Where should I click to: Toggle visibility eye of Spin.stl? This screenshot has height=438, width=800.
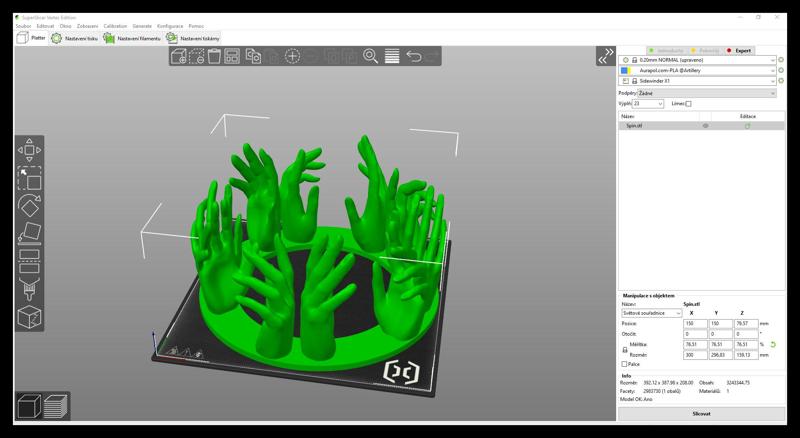pos(706,126)
